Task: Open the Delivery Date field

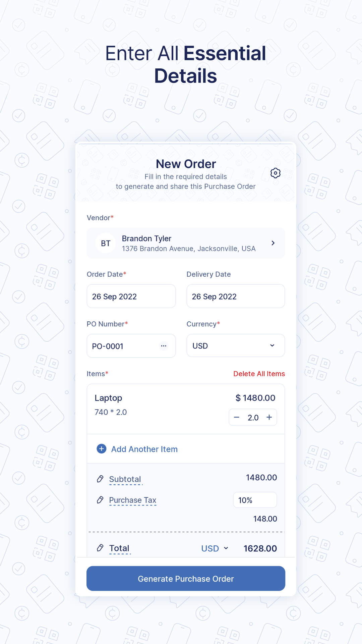Action: pos(235,296)
